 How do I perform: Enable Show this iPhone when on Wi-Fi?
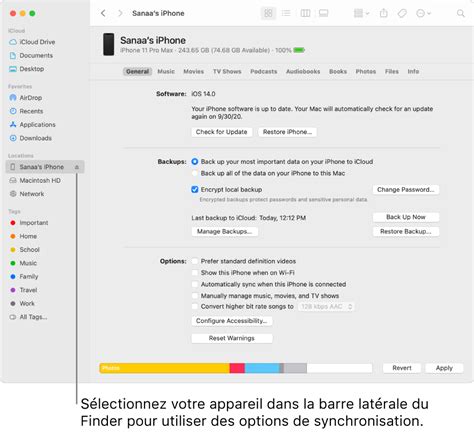click(195, 273)
